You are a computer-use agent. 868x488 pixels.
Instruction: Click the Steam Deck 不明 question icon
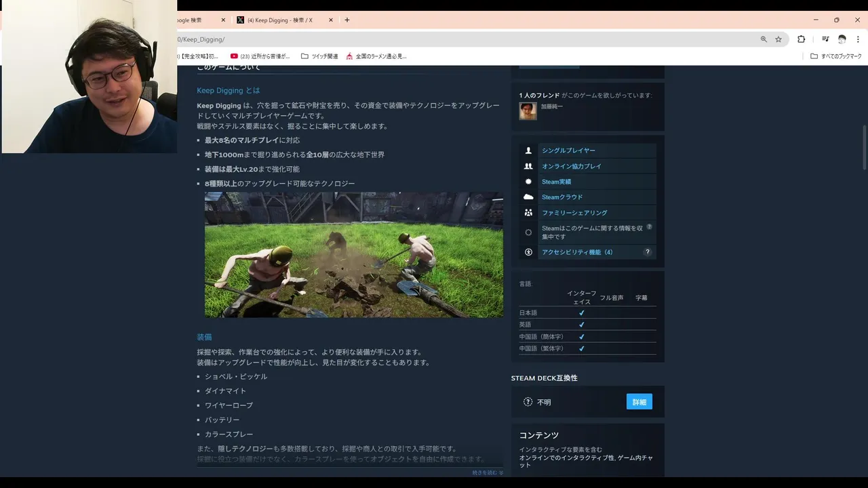[x=528, y=402]
